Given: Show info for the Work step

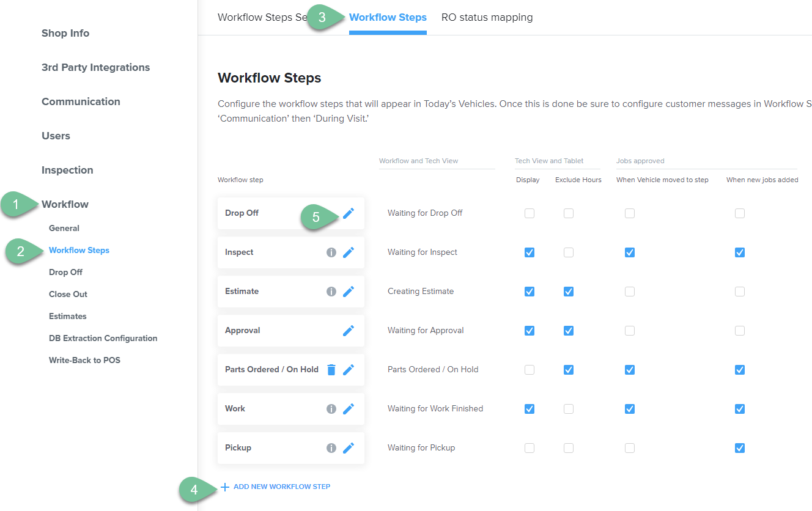Looking at the screenshot, I should click(331, 409).
